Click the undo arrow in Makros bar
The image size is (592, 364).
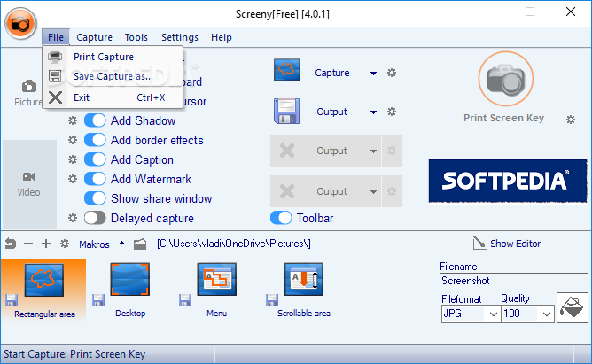coord(11,244)
